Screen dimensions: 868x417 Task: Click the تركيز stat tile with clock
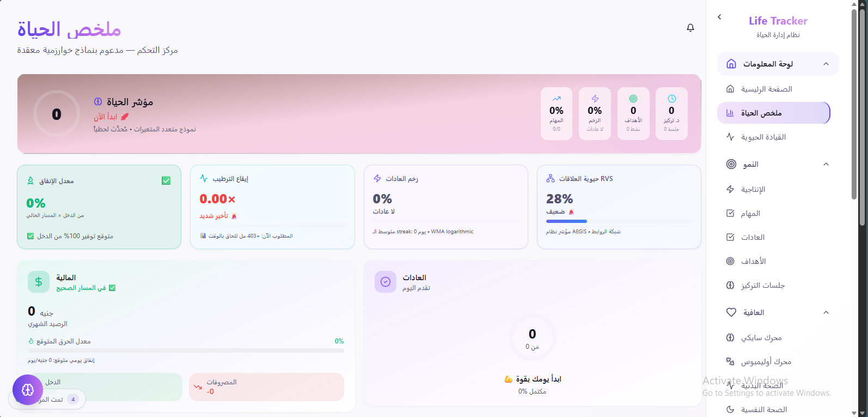671,113
